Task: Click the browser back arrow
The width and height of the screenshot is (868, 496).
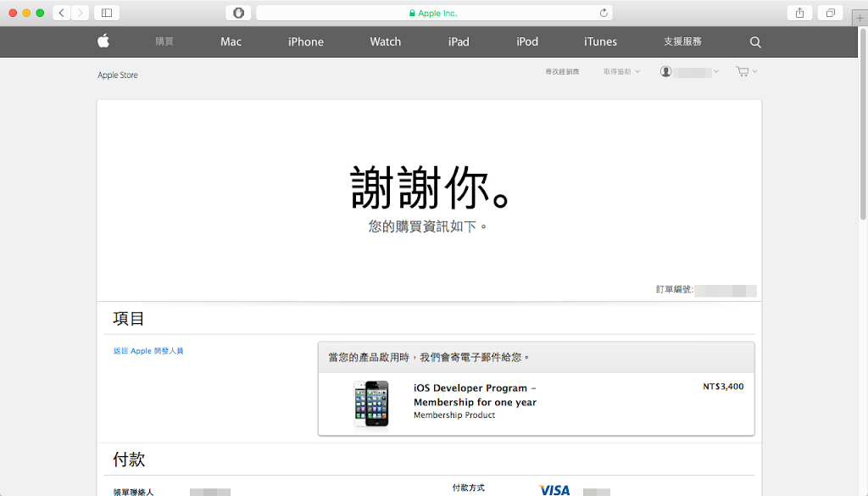Action: [x=63, y=13]
